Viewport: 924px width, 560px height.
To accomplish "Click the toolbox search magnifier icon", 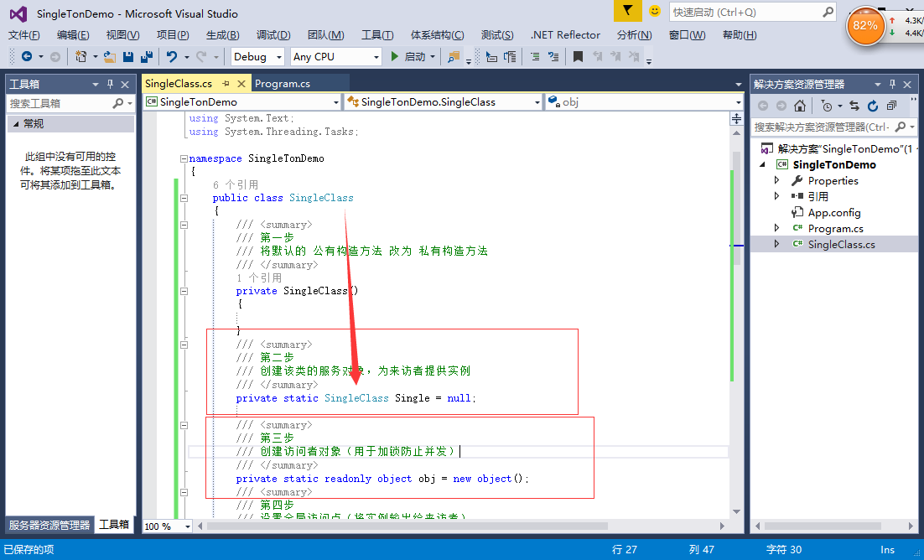I will [x=118, y=103].
